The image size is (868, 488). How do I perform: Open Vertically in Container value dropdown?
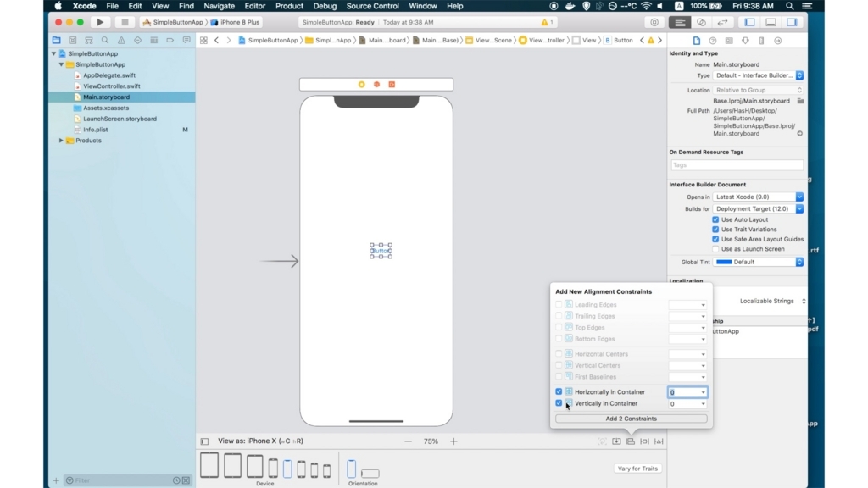703,404
